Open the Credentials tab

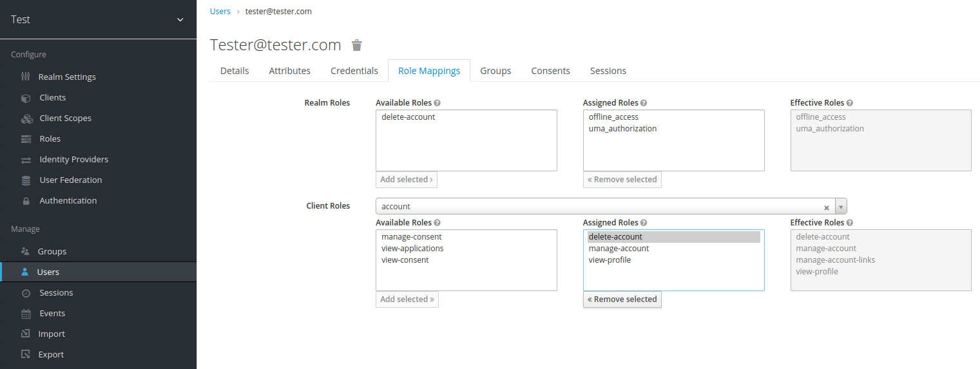click(354, 71)
